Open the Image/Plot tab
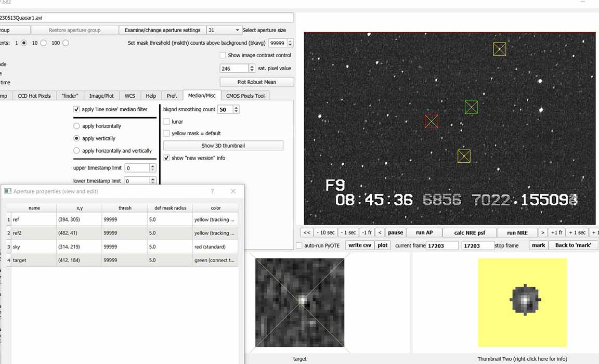The width and height of the screenshot is (599, 364). (x=101, y=96)
